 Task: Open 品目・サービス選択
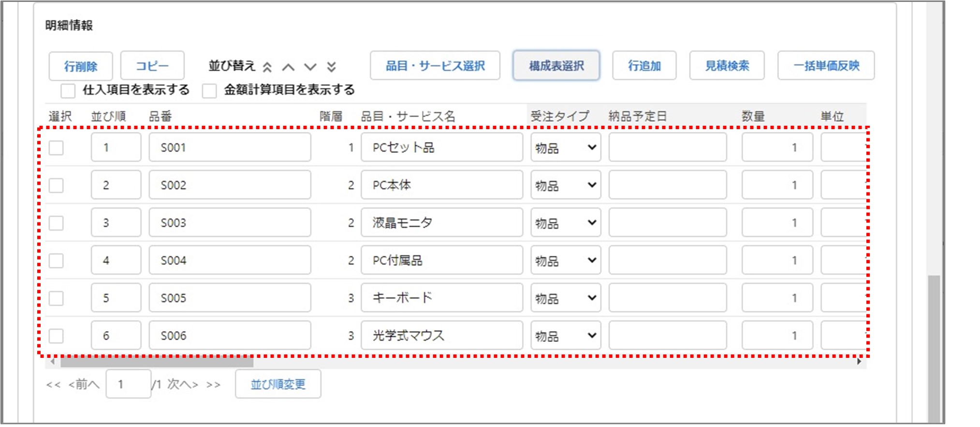tap(435, 65)
